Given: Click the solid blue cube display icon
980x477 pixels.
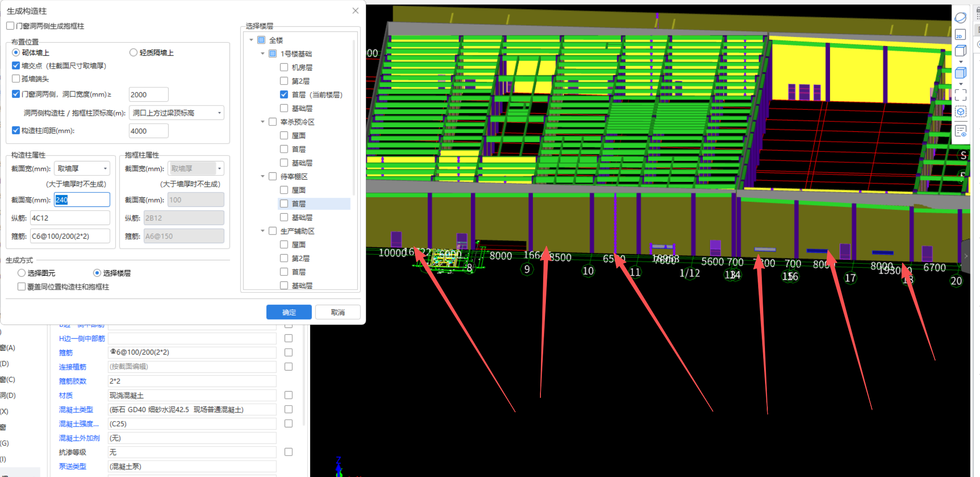Looking at the screenshot, I should 960,73.
